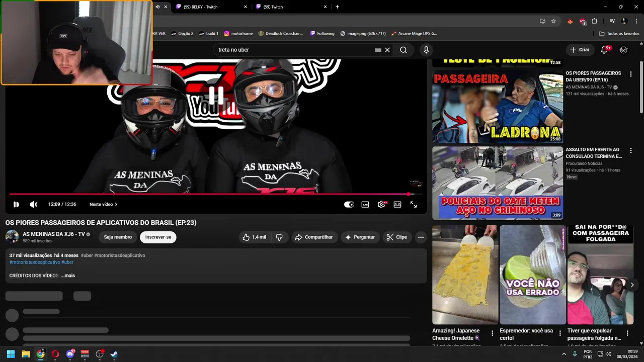644x362 pixels.
Task: Click the Seja membro button
Action: (x=118, y=237)
